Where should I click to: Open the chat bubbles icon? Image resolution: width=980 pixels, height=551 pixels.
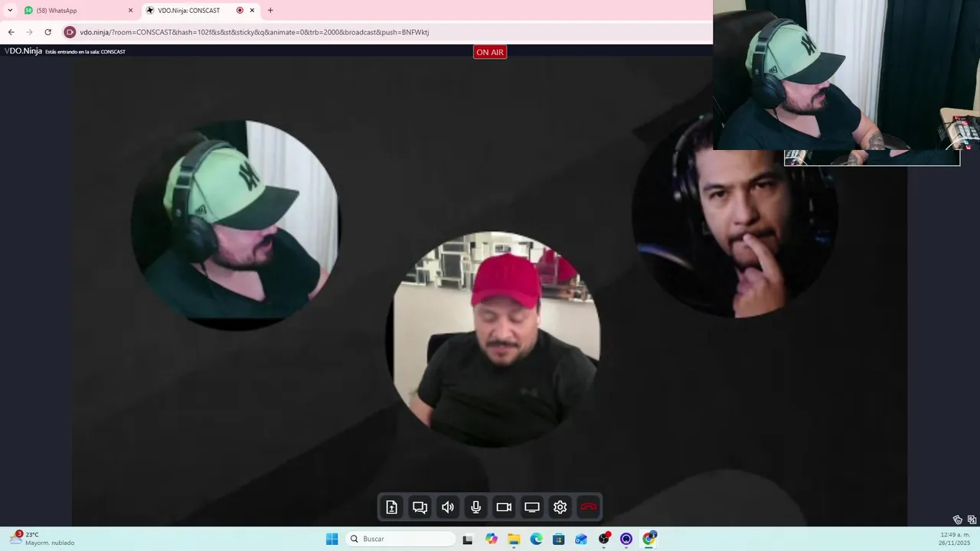coord(420,507)
